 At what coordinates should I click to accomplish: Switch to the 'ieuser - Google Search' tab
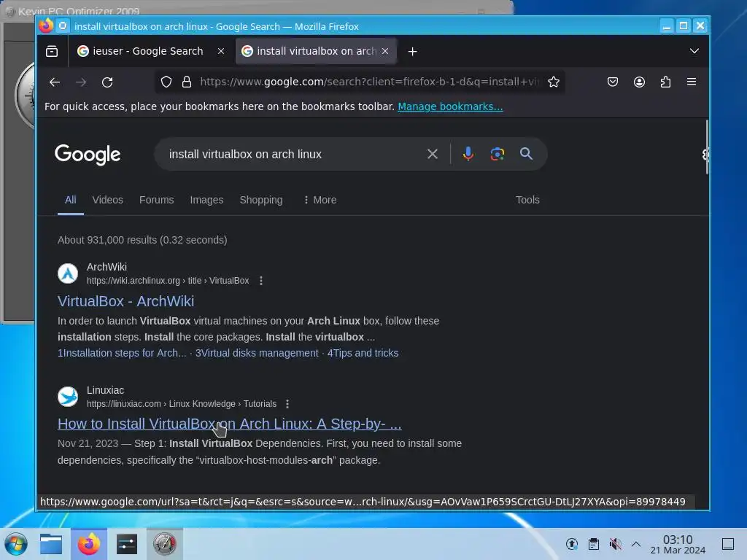(x=147, y=51)
